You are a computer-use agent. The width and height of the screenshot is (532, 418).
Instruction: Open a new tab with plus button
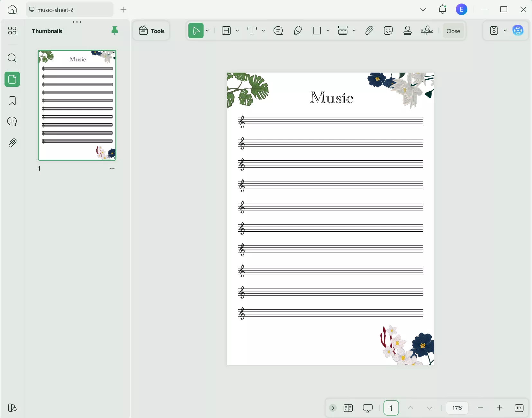pyautogui.click(x=123, y=10)
